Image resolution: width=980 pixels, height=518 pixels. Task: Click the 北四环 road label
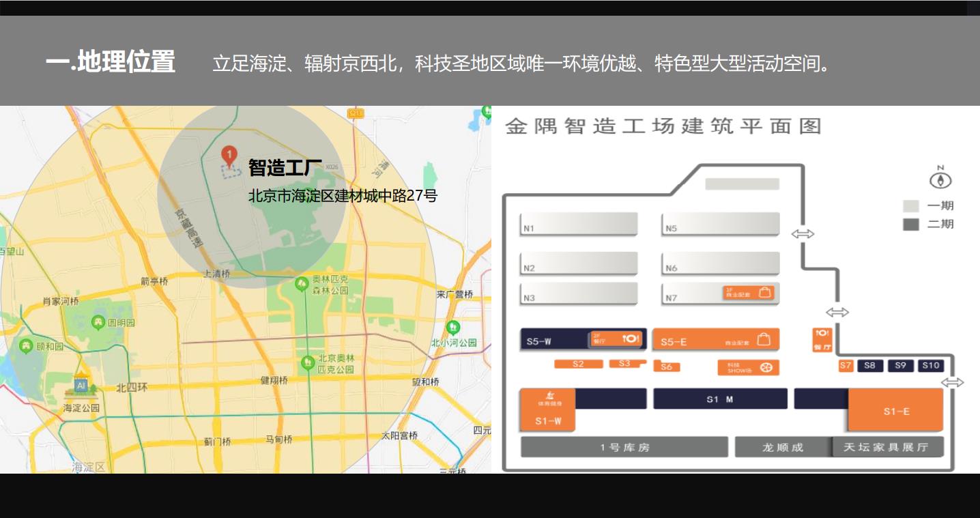pos(131,388)
